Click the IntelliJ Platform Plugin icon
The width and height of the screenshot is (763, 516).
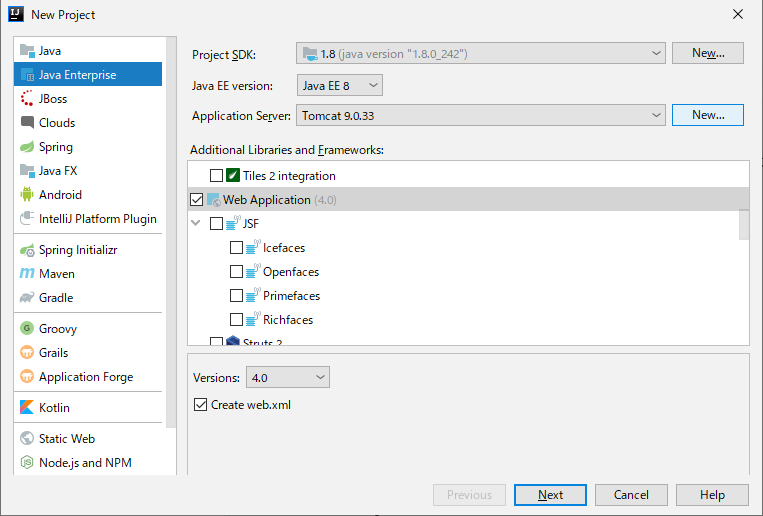pos(27,218)
